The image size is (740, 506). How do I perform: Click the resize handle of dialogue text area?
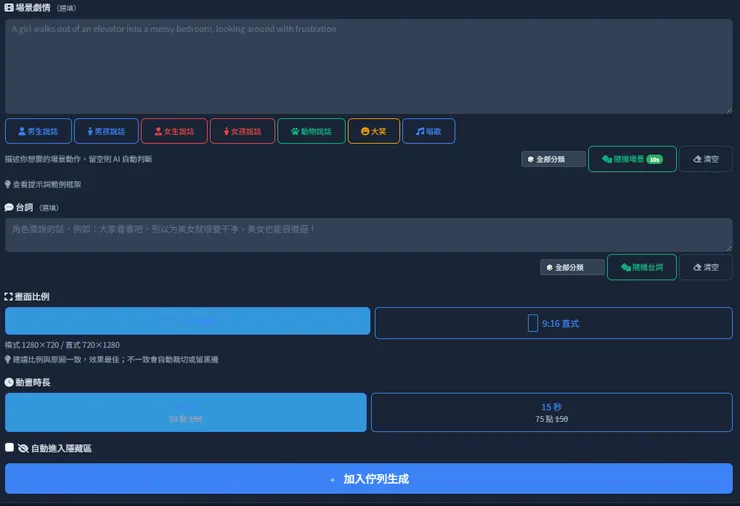tap(729, 248)
